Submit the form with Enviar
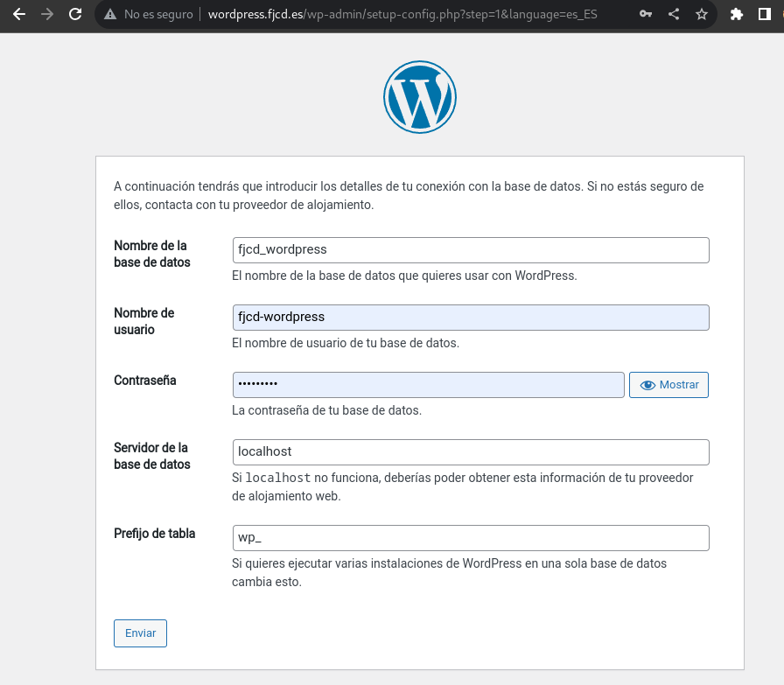The width and height of the screenshot is (784, 685). 140,633
